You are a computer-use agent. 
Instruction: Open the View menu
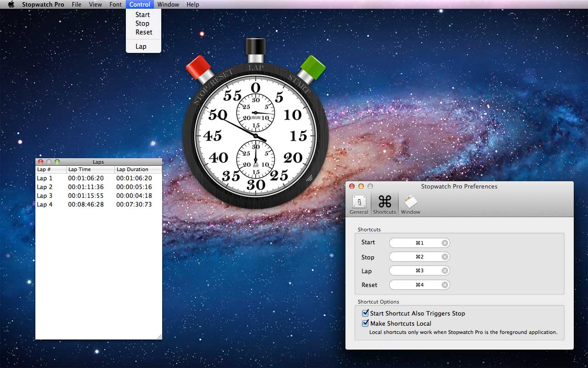pos(96,5)
